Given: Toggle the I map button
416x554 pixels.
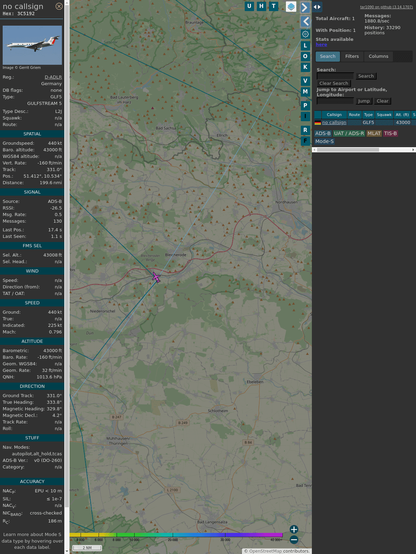Looking at the screenshot, I should [305, 116].
